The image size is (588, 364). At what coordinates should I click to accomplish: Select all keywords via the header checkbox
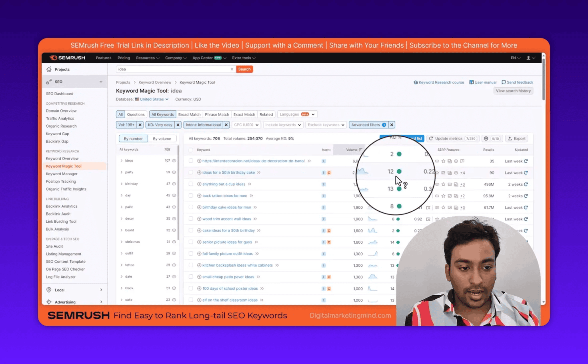click(x=191, y=149)
